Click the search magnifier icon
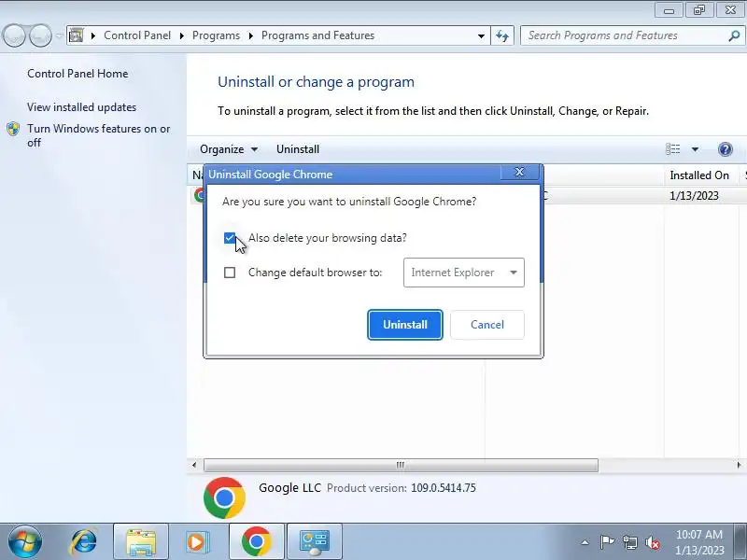This screenshot has width=747, height=560. (x=734, y=35)
